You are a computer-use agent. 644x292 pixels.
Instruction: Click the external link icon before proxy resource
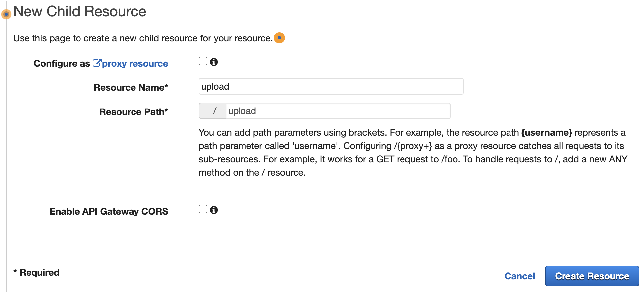click(x=97, y=62)
